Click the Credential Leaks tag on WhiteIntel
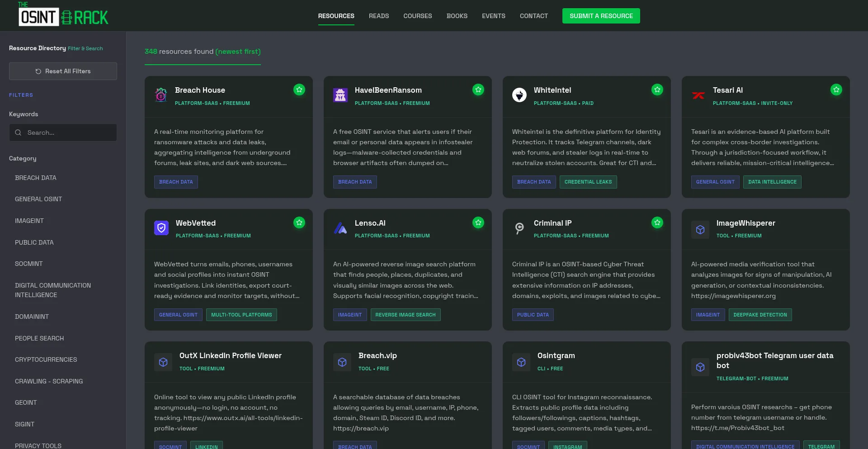The height and width of the screenshot is (449, 868). click(x=588, y=182)
